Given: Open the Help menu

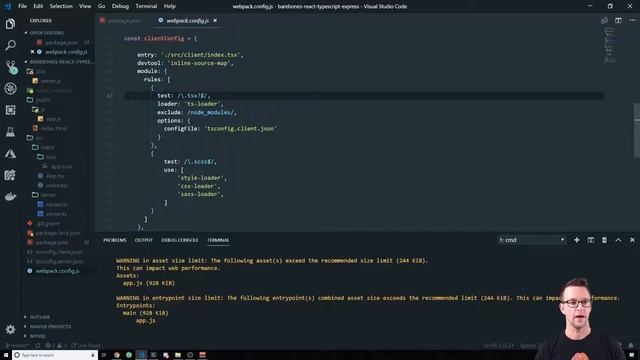Looking at the screenshot, I should coord(169,6).
